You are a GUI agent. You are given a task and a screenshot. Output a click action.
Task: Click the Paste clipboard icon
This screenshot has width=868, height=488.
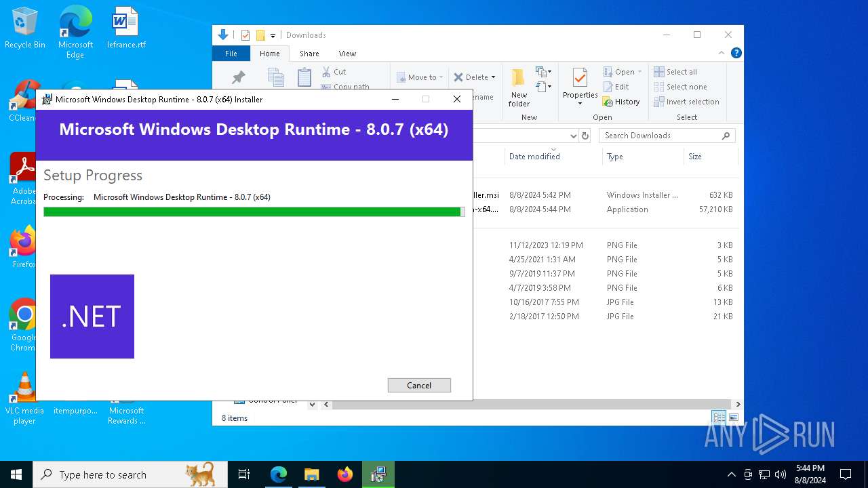pos(304,77)
